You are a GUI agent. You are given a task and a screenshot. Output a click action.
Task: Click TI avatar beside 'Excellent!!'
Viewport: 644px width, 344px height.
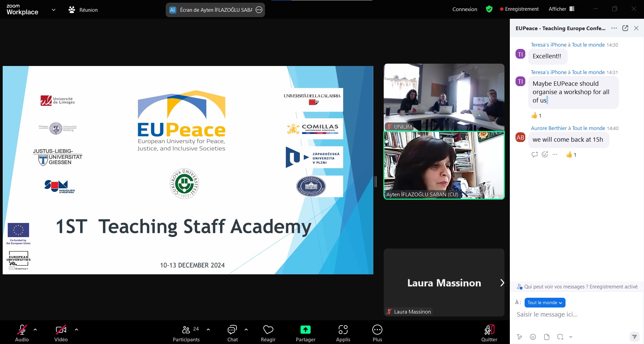(x=520, y=54)
